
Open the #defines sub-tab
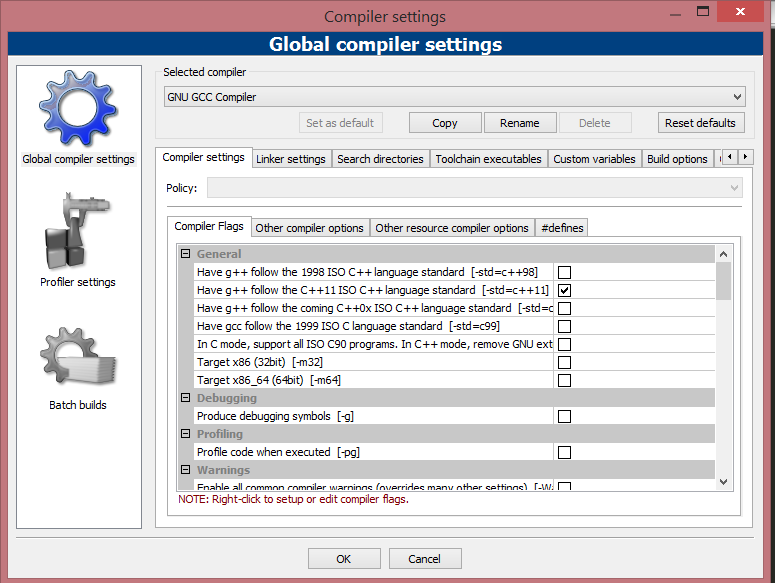point(562,228)
